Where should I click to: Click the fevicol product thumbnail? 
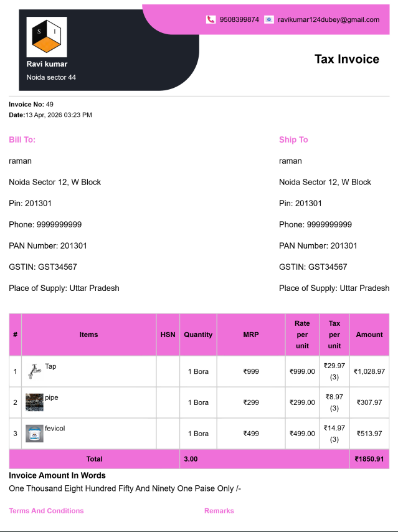(x=34, y=433)
